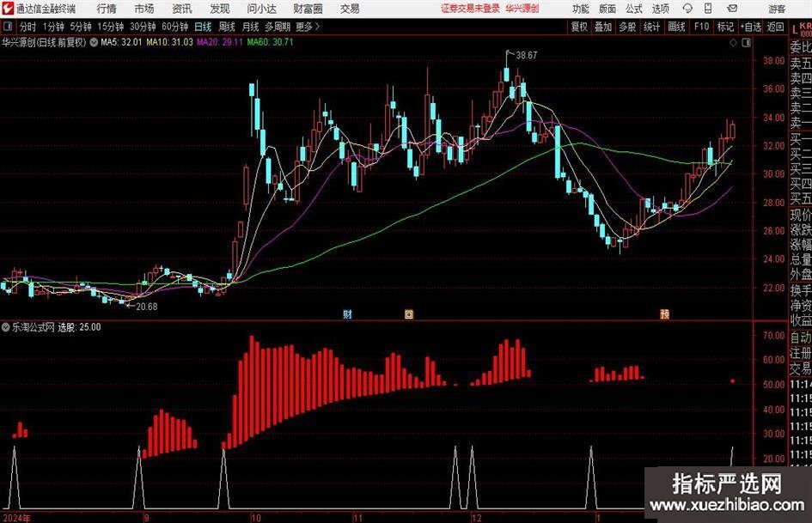Toggle the left side panel icon
Image resolution: width=812 pixels, height=523 pixels.
tap(8, 27)
